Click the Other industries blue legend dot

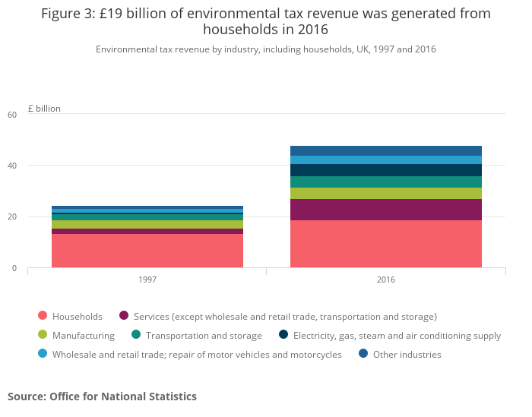pyautogui.click(x=363, y=354)
